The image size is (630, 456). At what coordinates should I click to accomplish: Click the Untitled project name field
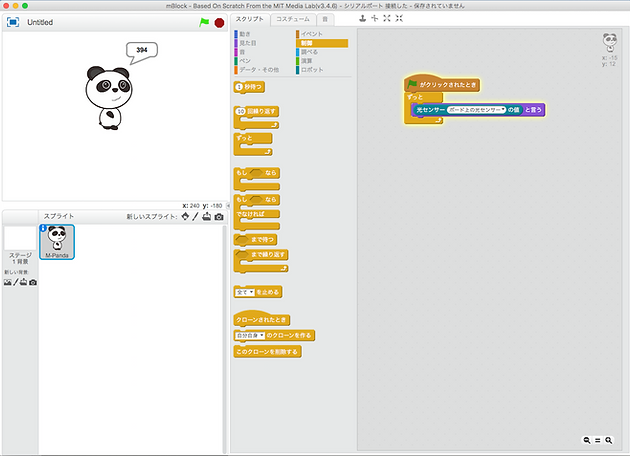[x=40, y=22]
